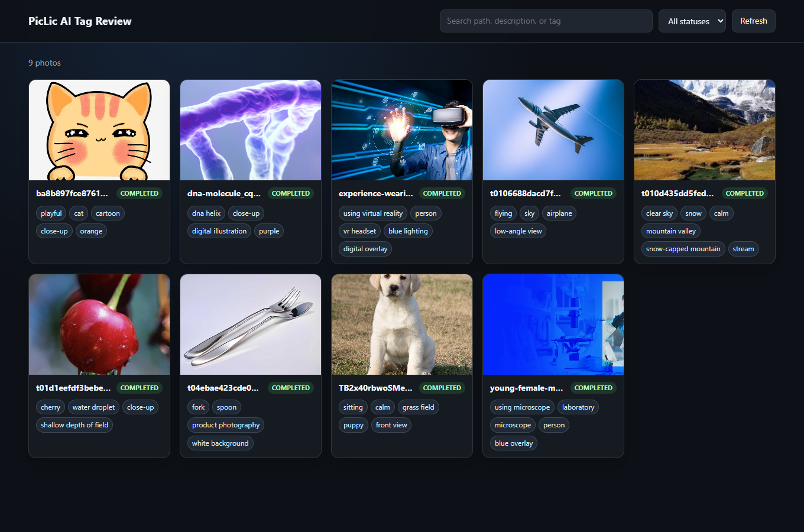This screenshot has height=532, width=804.
Task: Select the 'purple' tag
Action: pyautogui.click(x=269, y=231)
